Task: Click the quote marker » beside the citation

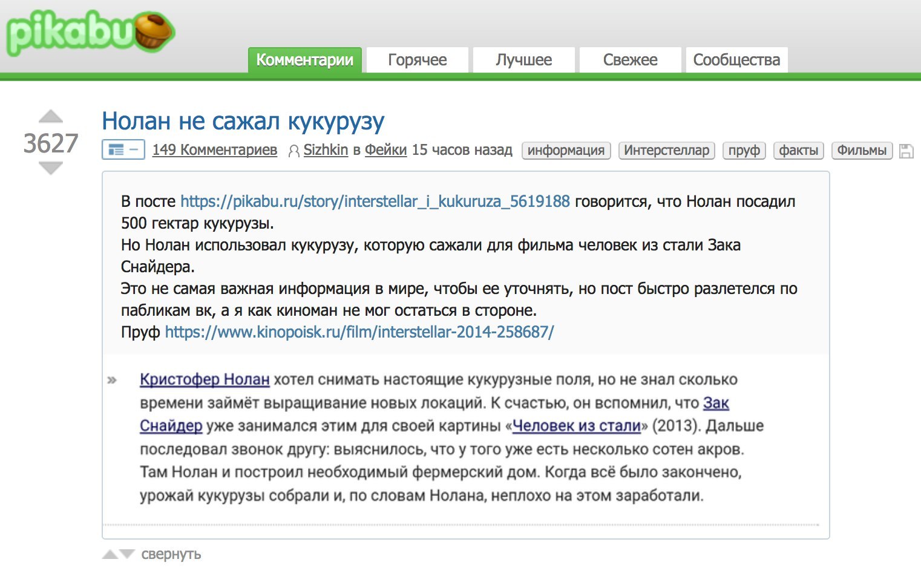Action: [x=112, y=381]
